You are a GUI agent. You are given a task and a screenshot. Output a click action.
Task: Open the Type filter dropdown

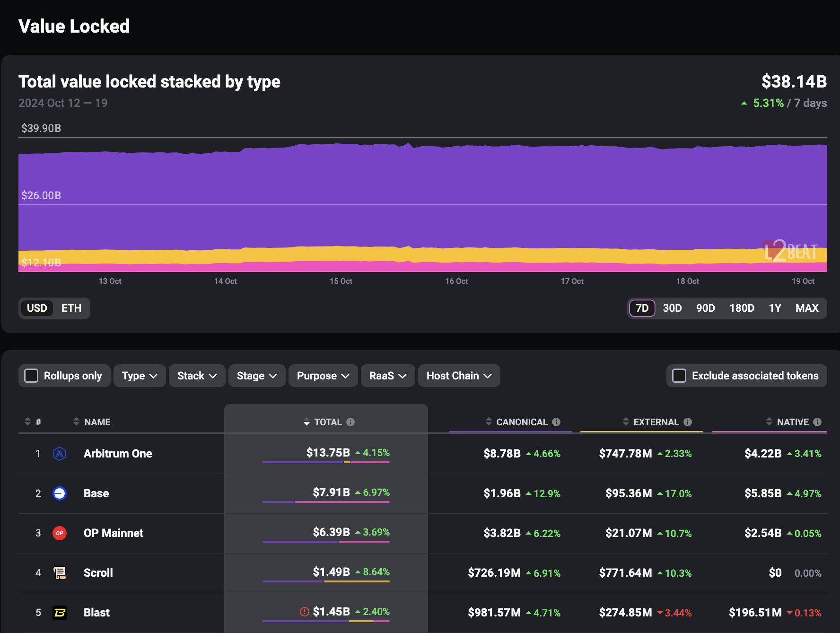tap(140, 376)
